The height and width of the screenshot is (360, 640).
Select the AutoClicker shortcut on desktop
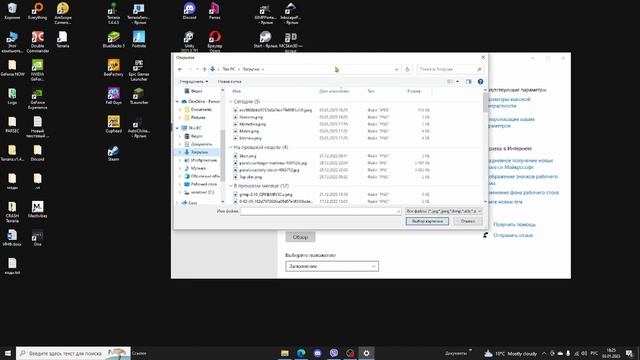coord(139,127)
